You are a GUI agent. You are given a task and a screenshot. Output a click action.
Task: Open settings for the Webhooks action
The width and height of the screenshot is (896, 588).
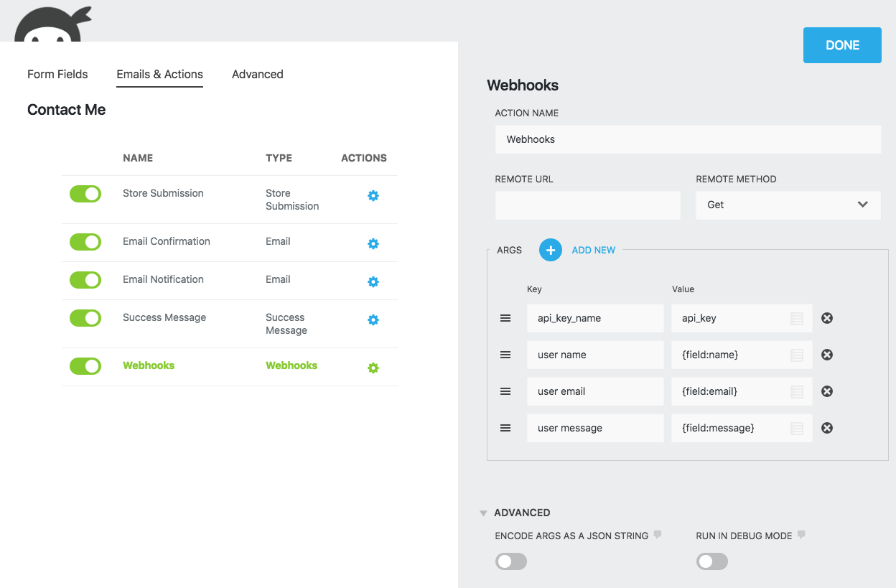[x=373, y=368]
